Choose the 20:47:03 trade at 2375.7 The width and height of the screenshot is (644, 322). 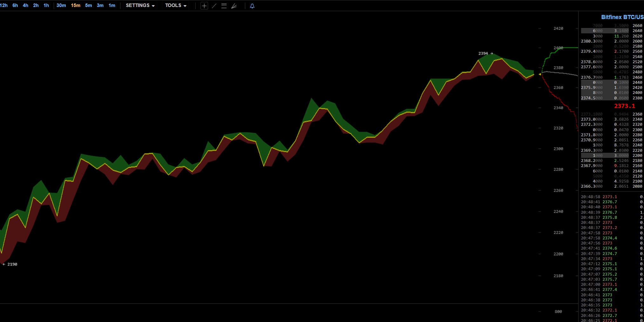click(612, 279)
